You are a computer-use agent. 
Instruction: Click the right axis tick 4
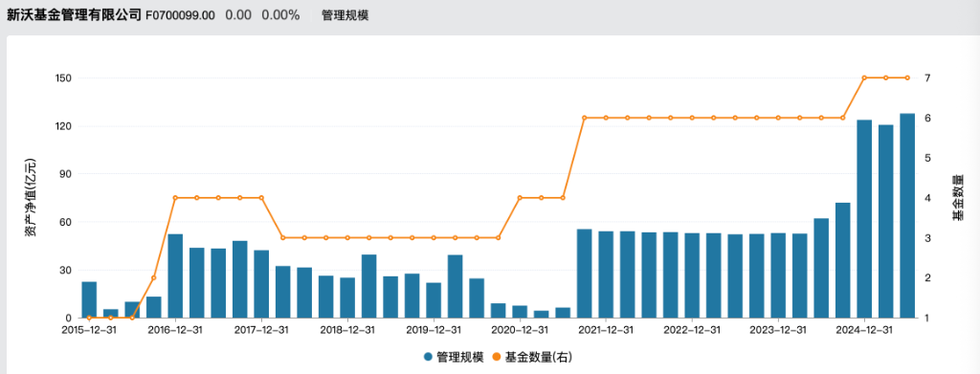click(928, 198)
